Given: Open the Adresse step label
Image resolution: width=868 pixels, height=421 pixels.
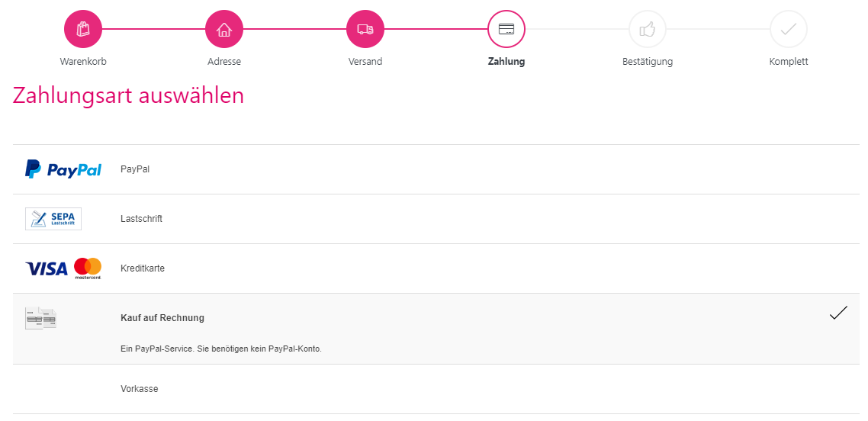Looking at the screenshot, I should (x=223, y=62).
